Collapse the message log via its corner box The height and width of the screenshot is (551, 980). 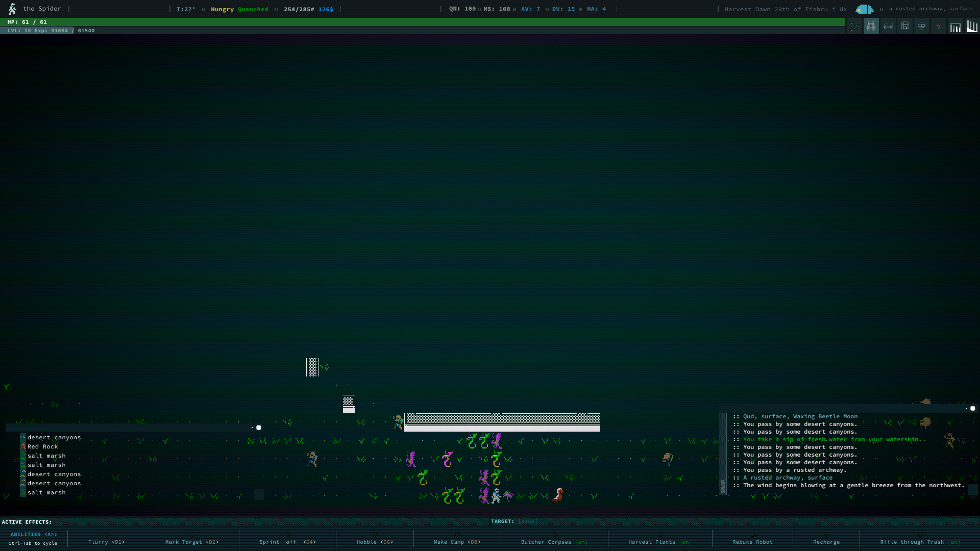pos(972,408)
